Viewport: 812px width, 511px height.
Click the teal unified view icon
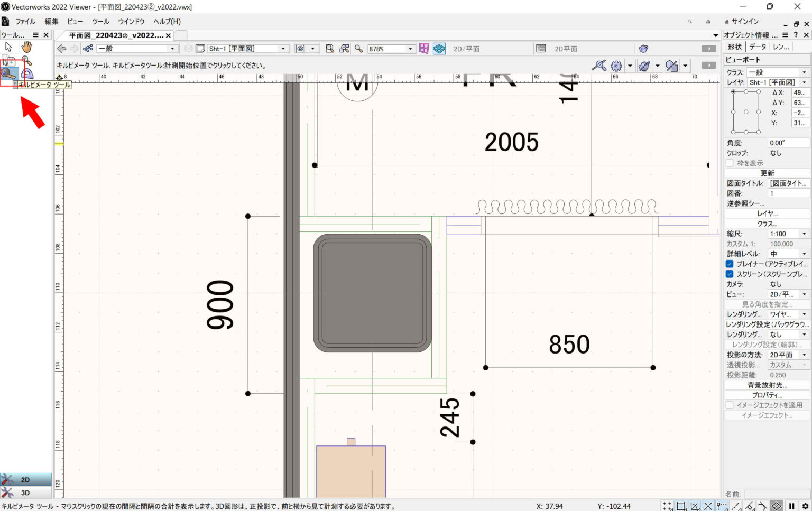click(439, 48)
